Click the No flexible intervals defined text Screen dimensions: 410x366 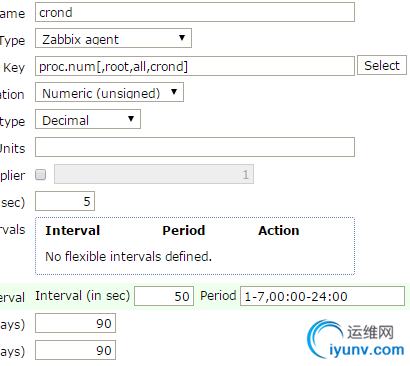click(128, 256)
